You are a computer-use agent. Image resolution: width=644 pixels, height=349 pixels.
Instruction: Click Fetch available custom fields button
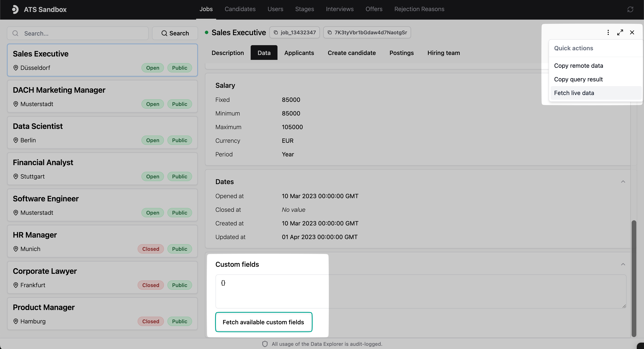264,322
